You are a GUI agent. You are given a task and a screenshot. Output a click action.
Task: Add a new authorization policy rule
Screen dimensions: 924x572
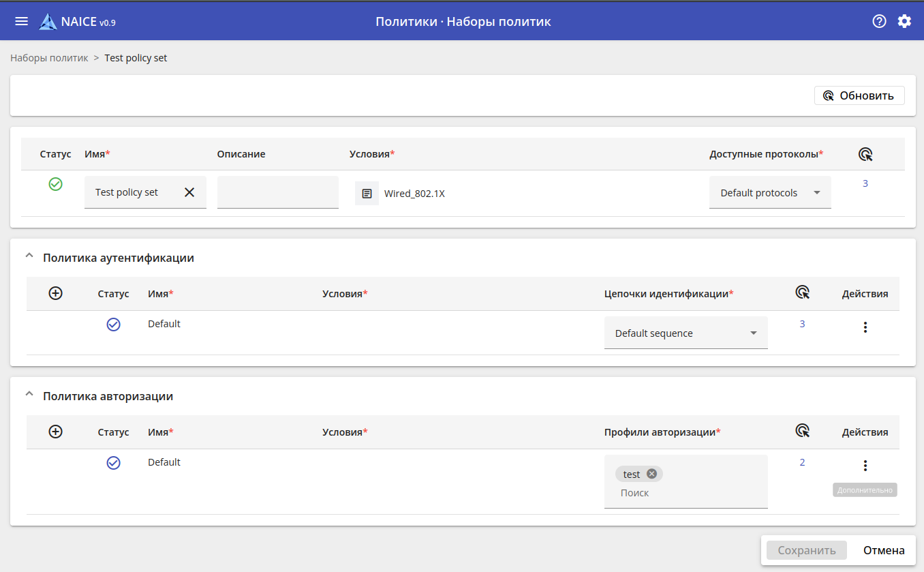click(56, 432)
